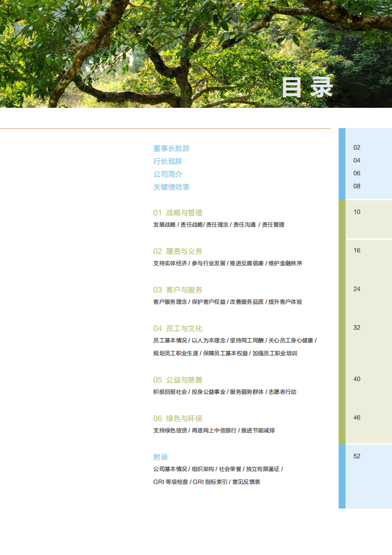The height and width of the screenshot is (555, 392).
Task: Click page number 02
Action: 356,147
